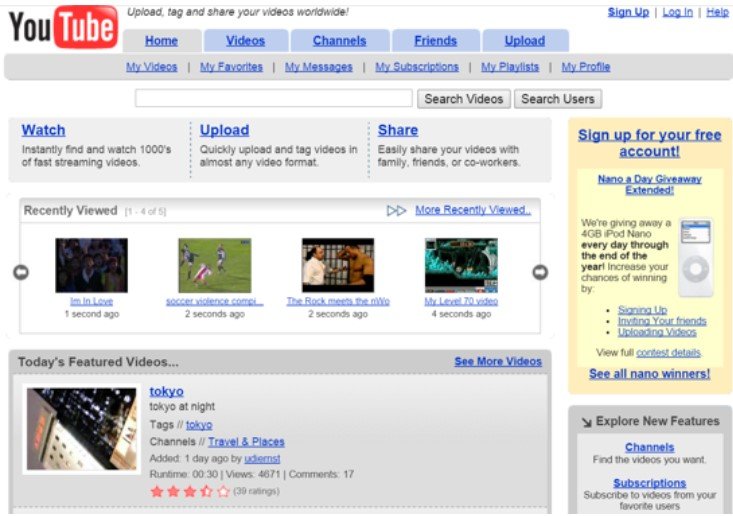
Task: Open Travel & Places channel link
Action: (246, 442)
